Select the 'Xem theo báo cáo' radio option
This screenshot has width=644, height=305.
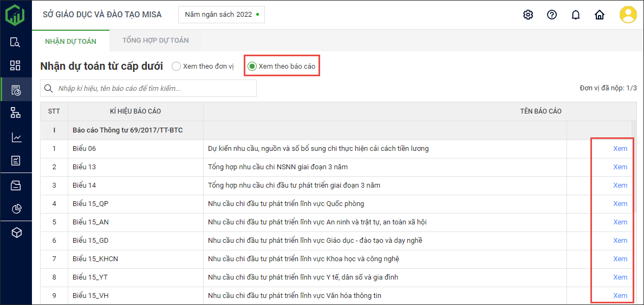[252, 67]
